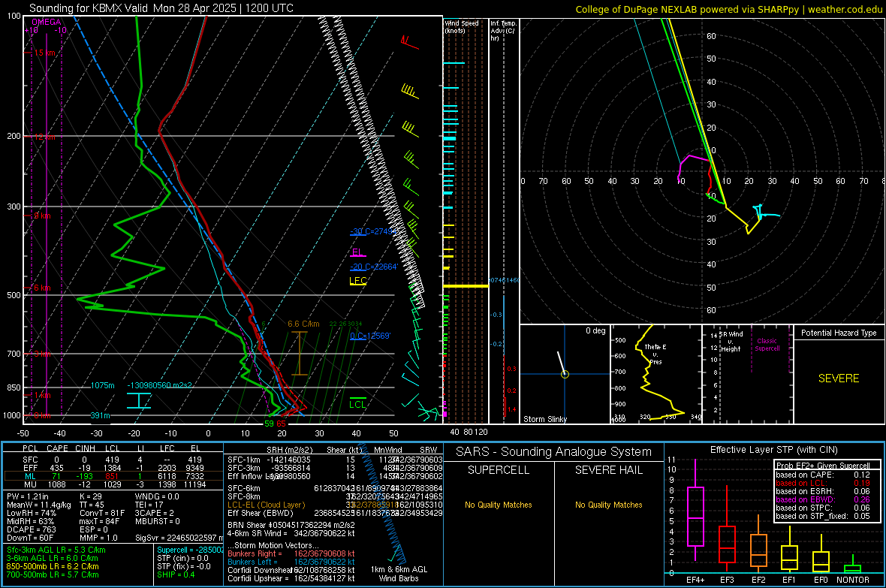Screen dimensions: 886x588
Task: Click the based on EBWD probability row
Action: pyautogui.click(x=823, y=499)
